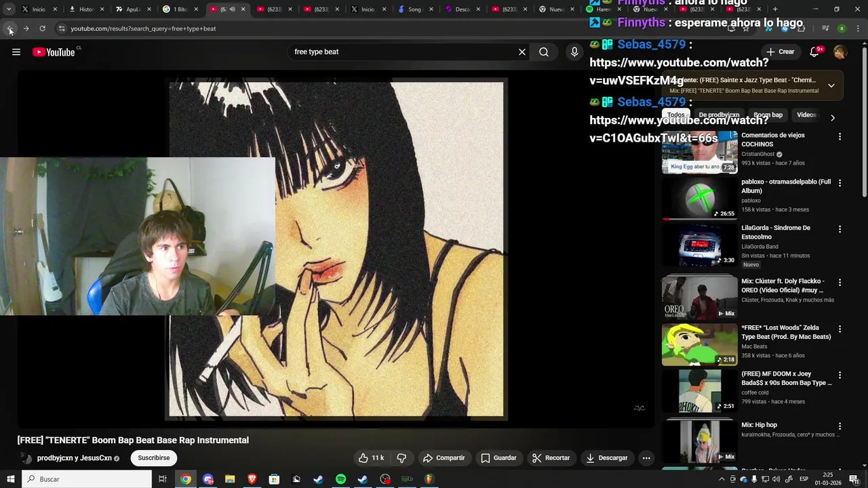Subscribe with the Suscribirse button
868x488 pixels.
154,458
